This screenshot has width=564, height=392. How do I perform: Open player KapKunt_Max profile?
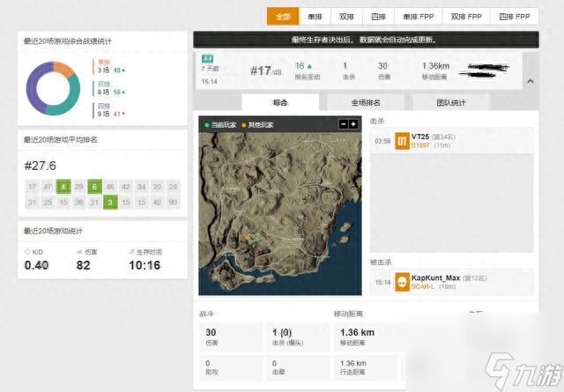click(435, 277)
